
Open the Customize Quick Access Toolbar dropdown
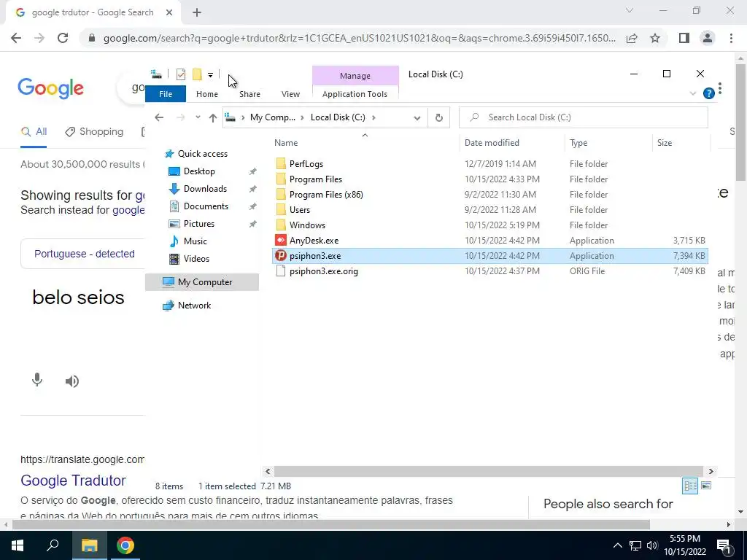click(x=210, y=75)
